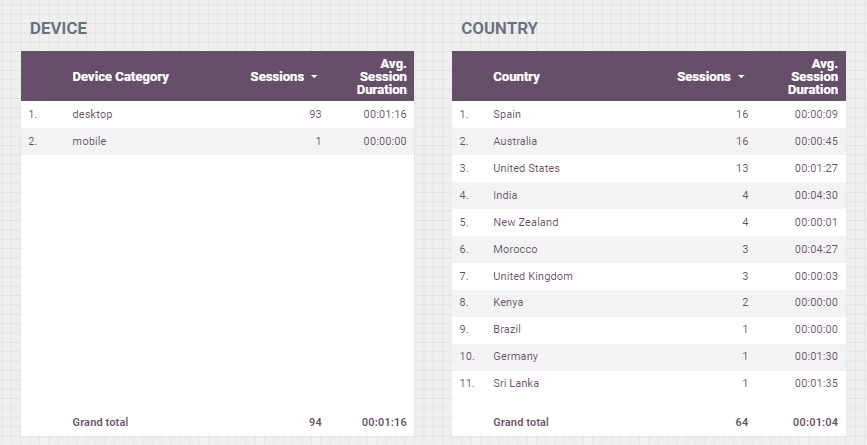This screenshot has width=867, height=445.
Task: Select United Kingdom row
Action: tap(649, 276)
